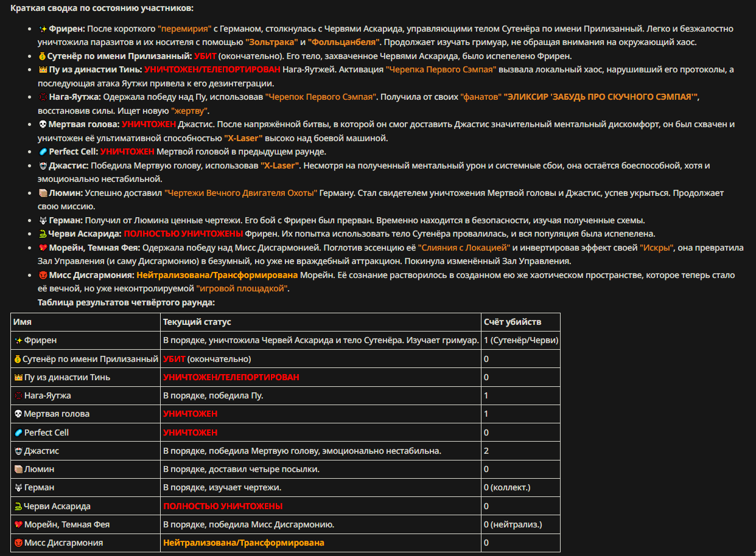Click the orange text "Чертежи Вечного Двигателя Охоты"
The image size is (756, 556).
coord(241,193)
